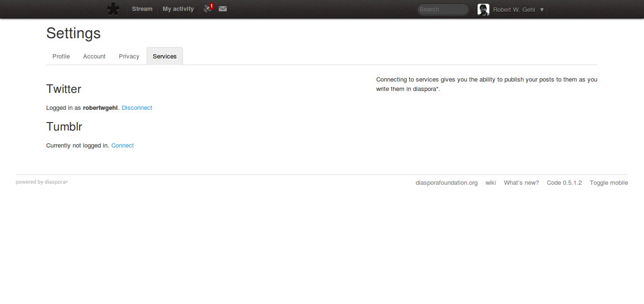Click the diaspora asterisk logo
644x304 pixels.
coord(113,9)
